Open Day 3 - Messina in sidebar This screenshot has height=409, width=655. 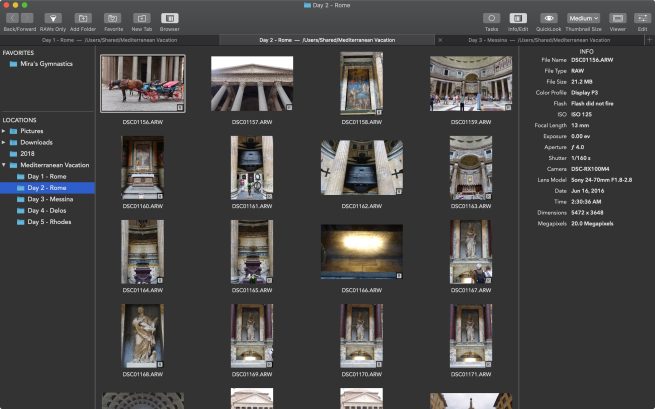(x=50, y=199)
